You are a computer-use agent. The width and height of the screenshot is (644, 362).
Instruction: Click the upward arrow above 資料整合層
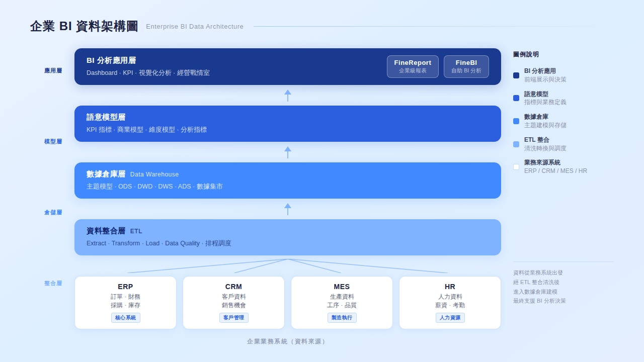[288, 209]
